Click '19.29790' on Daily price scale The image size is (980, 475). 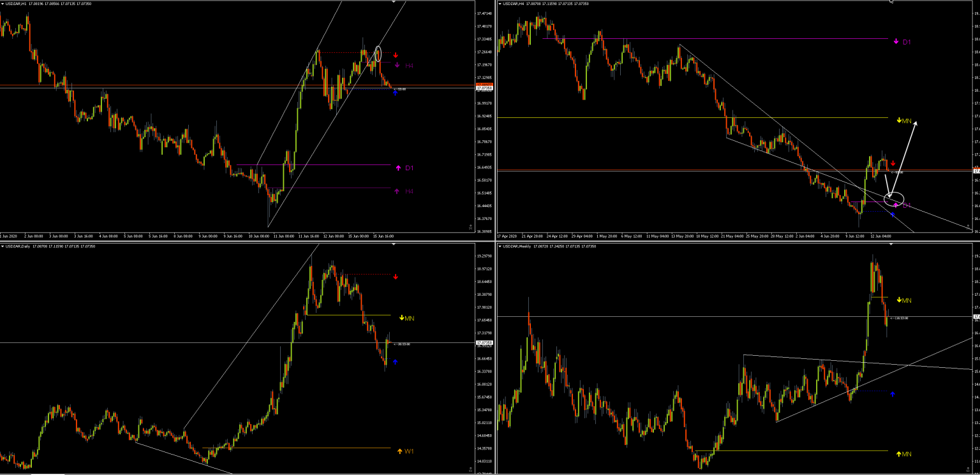(x=485, y=256)
